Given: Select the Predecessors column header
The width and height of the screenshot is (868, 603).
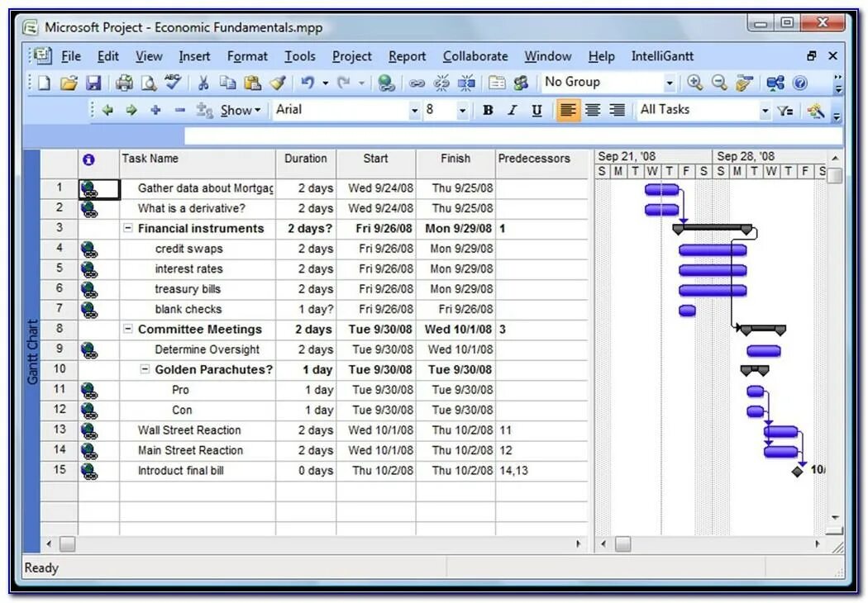Looking at the screenshot, I should tap(542, 164).
